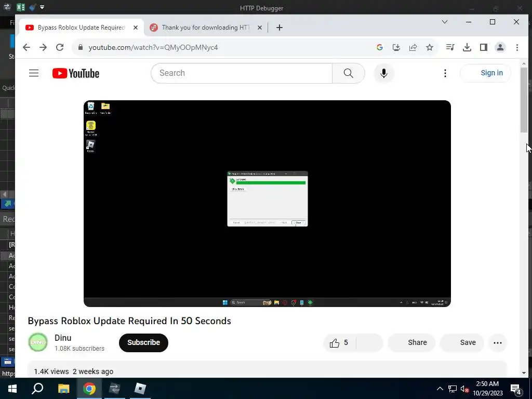
Task: Click the muted volume tray icon
Action: click(x=464, y=389)
